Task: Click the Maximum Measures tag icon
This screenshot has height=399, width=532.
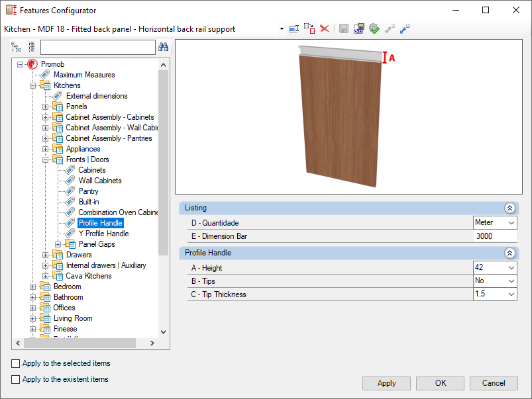Action: click(x=45, y=75)
